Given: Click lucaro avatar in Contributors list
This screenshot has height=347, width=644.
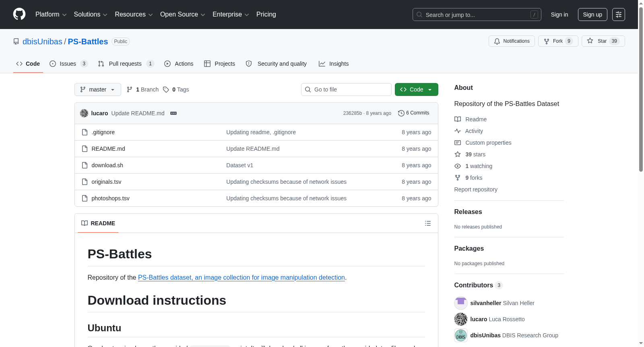Looking at the screenshot, I should 461,319.
